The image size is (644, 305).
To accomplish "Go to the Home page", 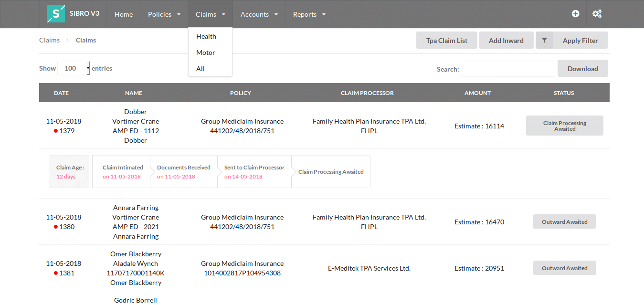I will coord(124,14).
